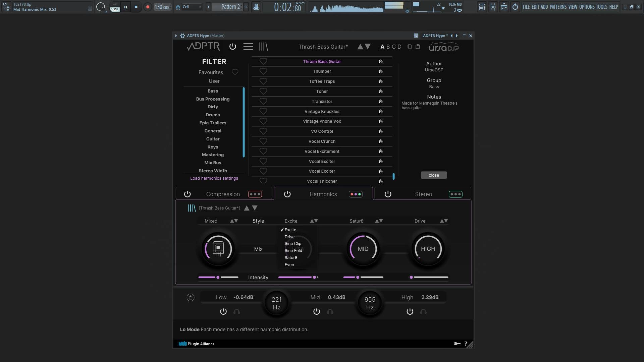Adjust the Mixed intensity slider

(x=218, y=278)
